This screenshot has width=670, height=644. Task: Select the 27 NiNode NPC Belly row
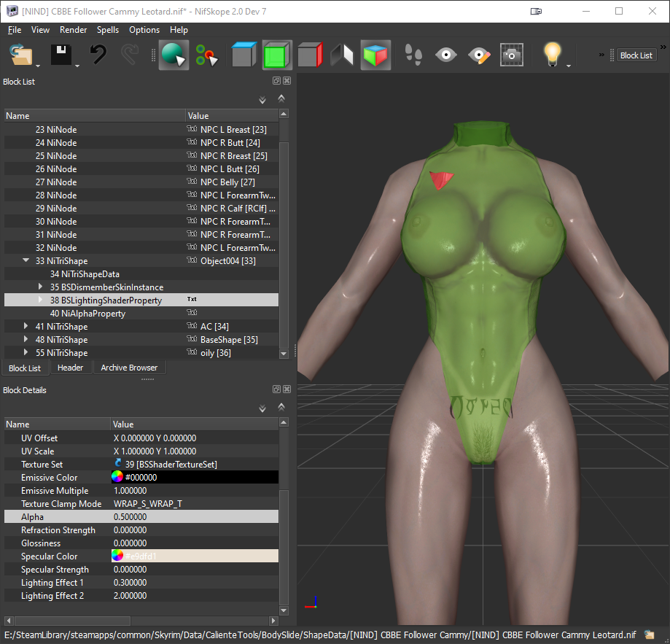tap(141, 182)
